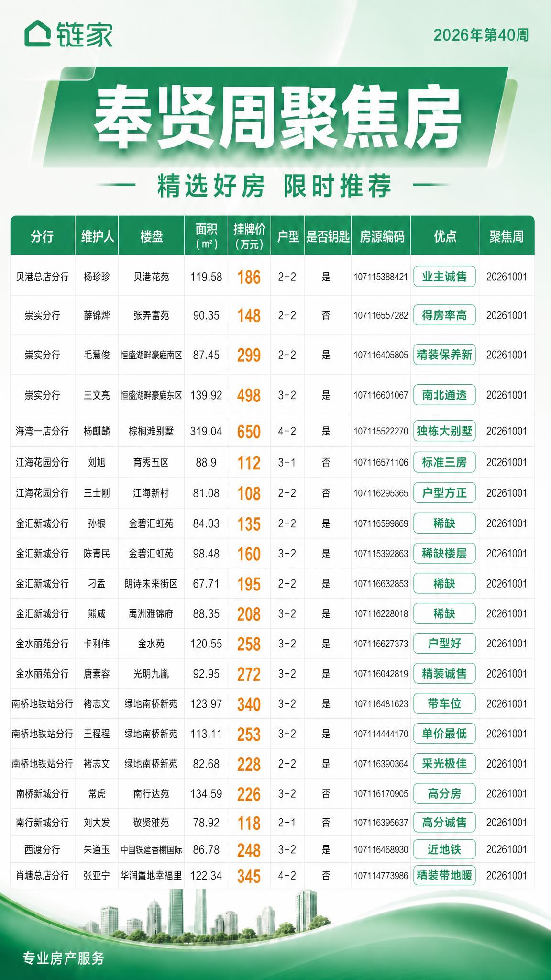
Task: Click the 优点 column header
Action: [x=445, y=236]
